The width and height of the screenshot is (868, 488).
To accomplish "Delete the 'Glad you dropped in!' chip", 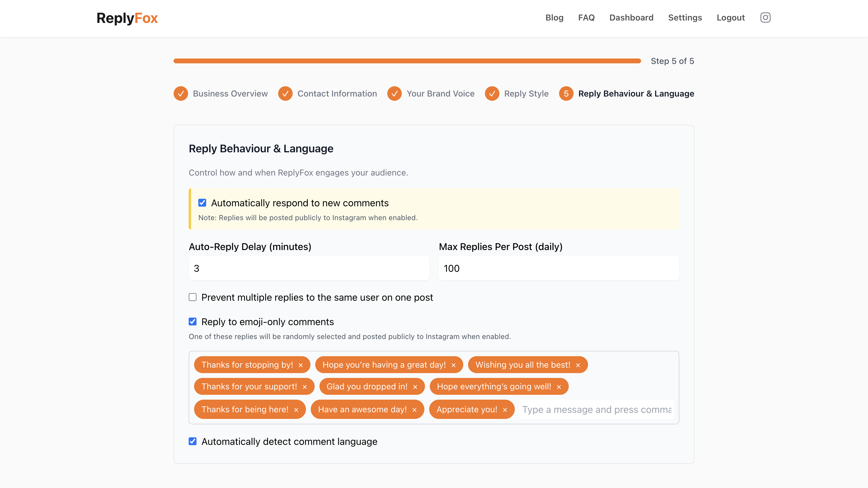I will (415, 387).
